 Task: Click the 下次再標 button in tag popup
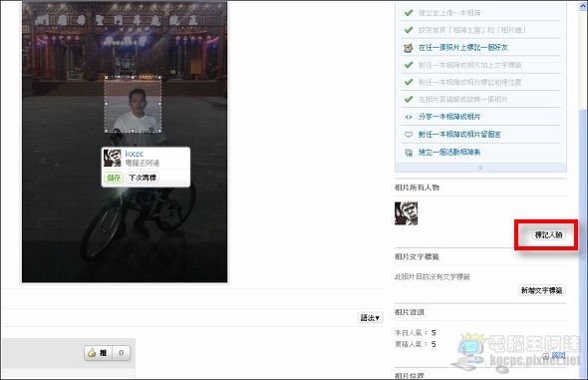(143, 178)
